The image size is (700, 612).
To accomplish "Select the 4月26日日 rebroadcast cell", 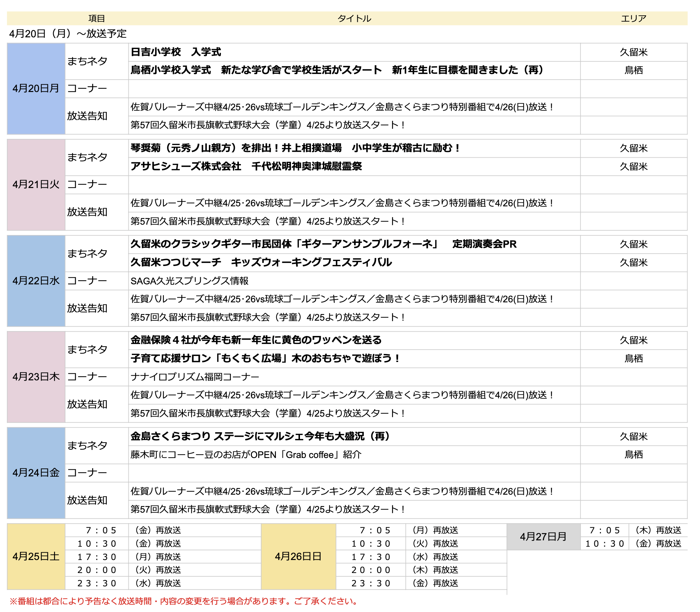I will click(298, 556).
